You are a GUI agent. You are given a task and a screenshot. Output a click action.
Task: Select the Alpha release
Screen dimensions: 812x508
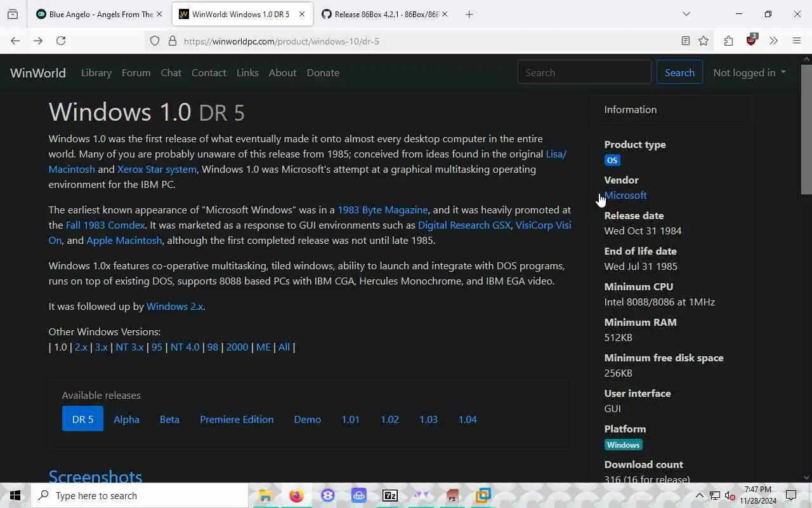pyautogui.click(x=126, y=419)
